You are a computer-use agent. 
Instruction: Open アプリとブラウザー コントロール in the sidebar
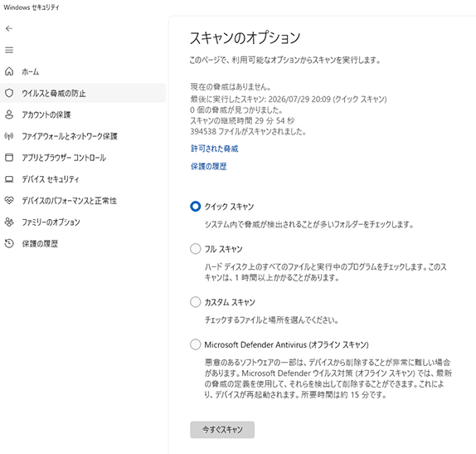(83, 158)
